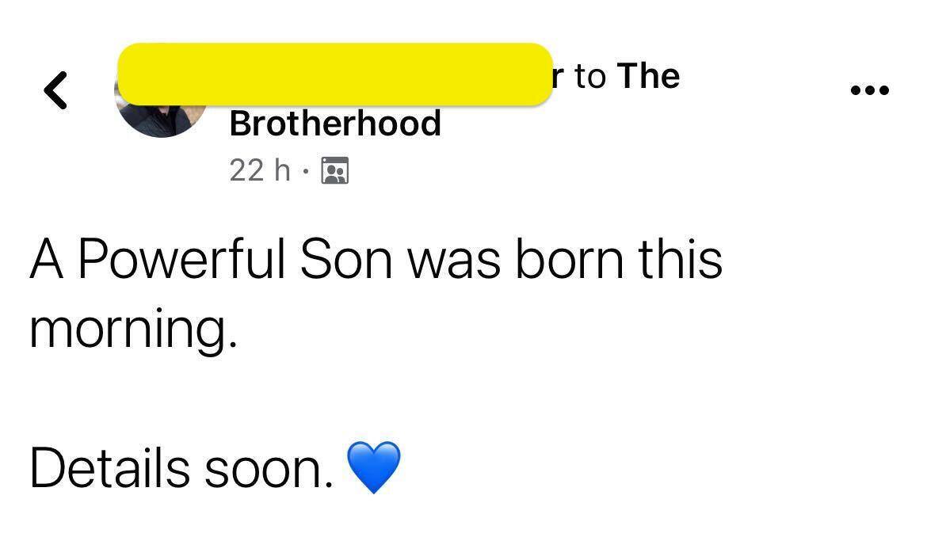Click the "A Powerful Son" post text

point(211,260)
